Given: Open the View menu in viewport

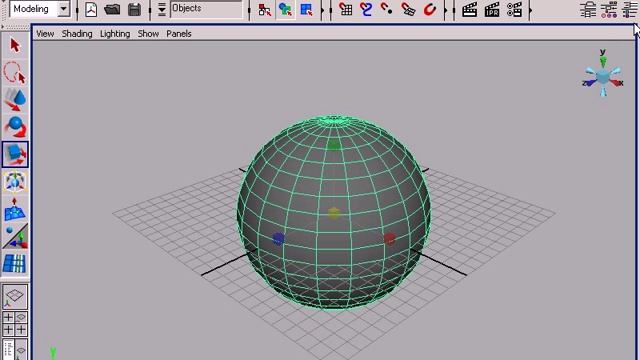Looking at the screenshot, I should (x=45, y=34).
